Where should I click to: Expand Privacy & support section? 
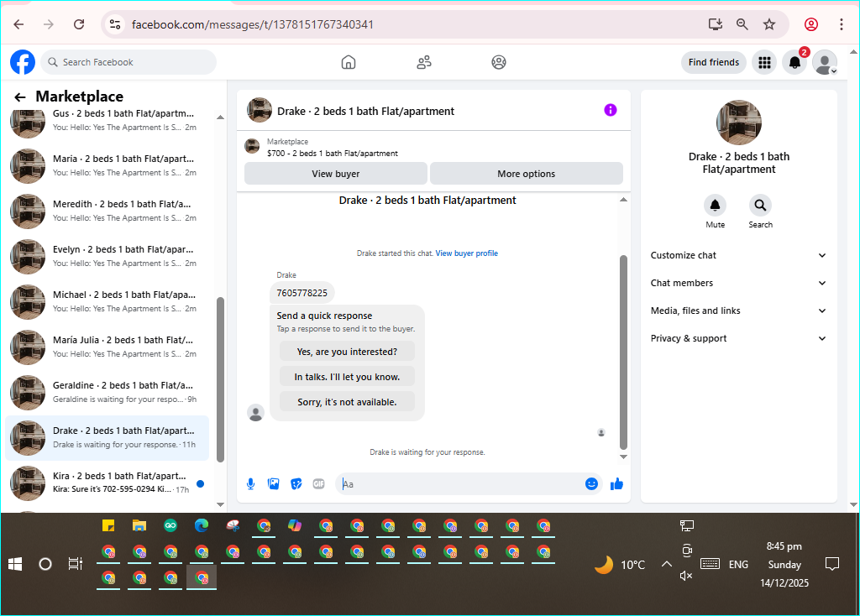pyautogui.click(x=738, y=339)
